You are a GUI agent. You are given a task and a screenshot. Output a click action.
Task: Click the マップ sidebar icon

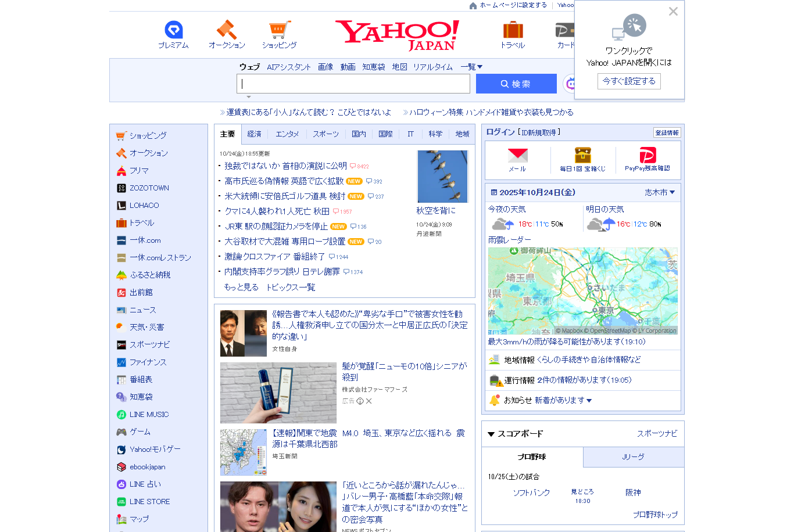tap(121, 519)
